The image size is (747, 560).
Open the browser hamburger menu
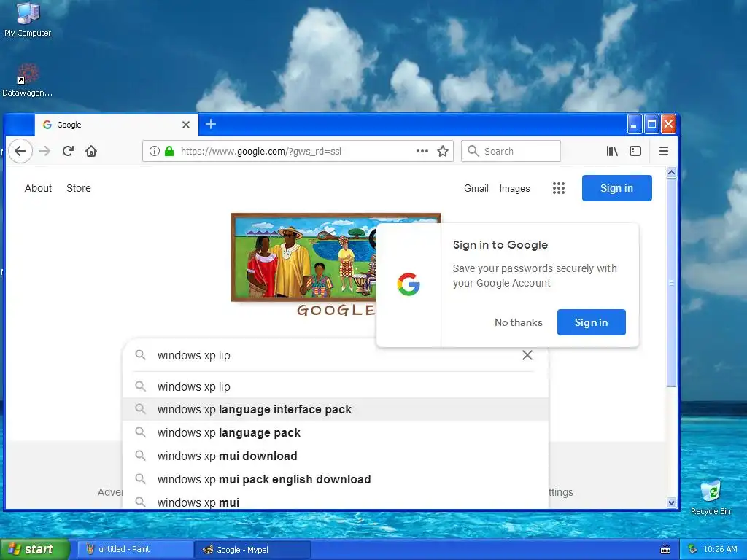tap(664, 152)
